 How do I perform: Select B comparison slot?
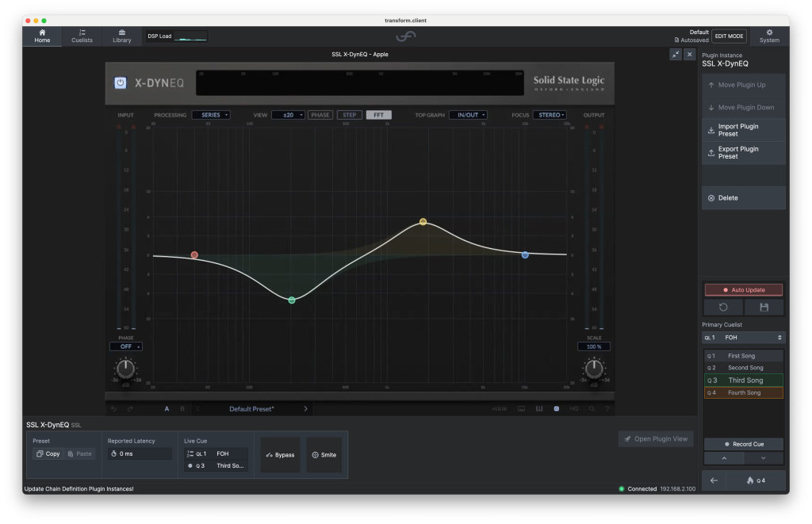pyautogui.click(x=182, y=409)
